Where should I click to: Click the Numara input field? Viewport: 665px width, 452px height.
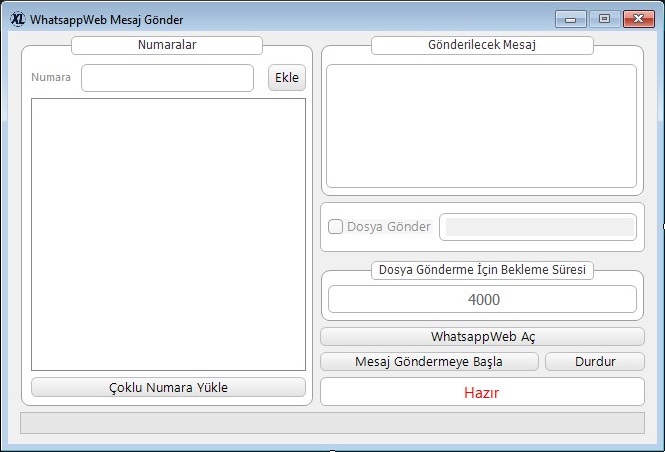click(x=168, y=78)
